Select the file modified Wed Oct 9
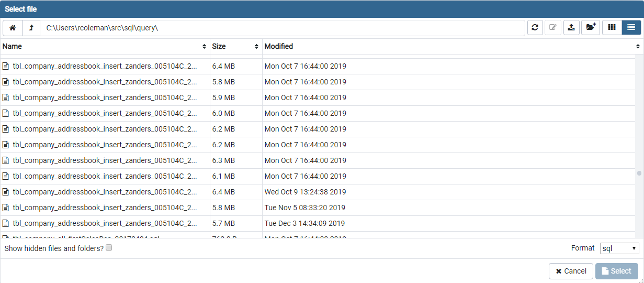The image size is (644, 283). (105, 192)
